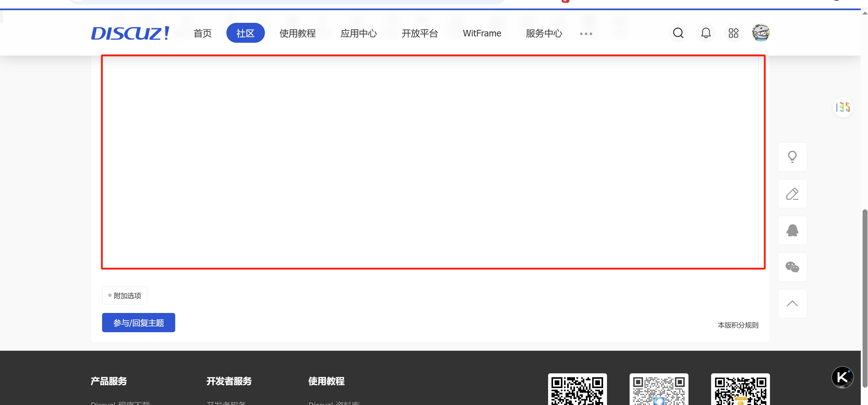The height and width of the screenshot is (405, 868).
Task: Click the 参与/回复主题 submit button
Action: [x=139, y=322]
